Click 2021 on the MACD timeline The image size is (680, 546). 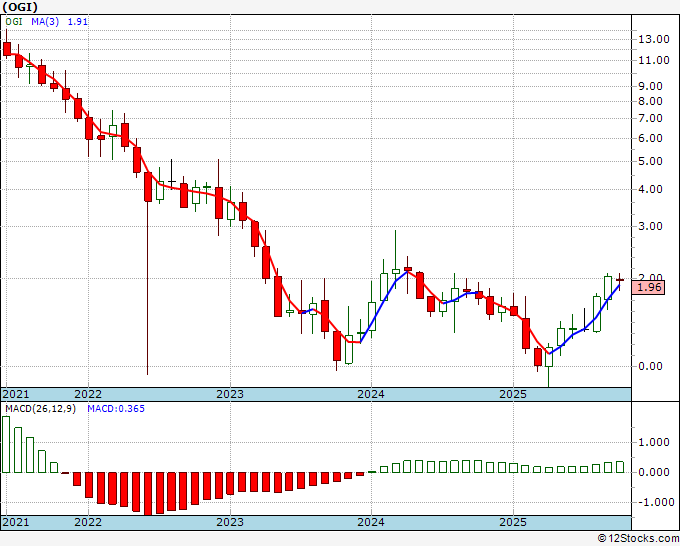click(16, 522)
